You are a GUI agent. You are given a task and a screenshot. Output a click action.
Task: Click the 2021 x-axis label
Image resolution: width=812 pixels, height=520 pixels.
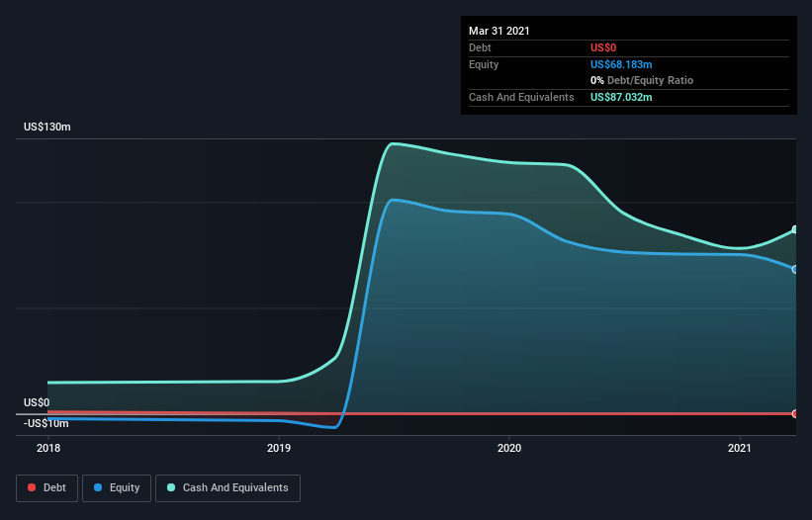point(740,448)
